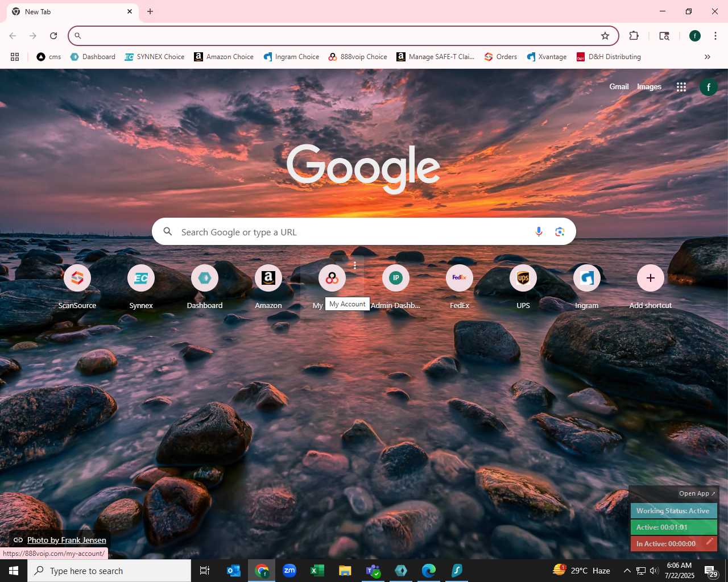Open the Chrome three-dot menu

715,36
